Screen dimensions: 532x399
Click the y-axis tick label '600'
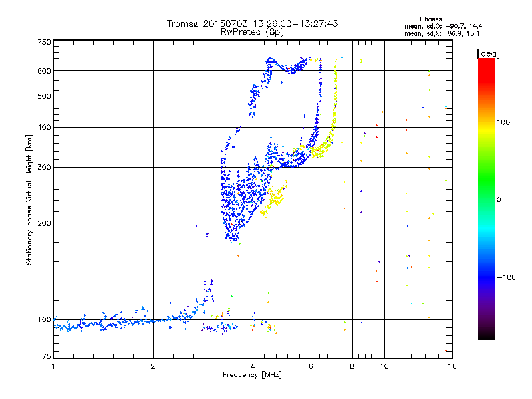[44, 71]
